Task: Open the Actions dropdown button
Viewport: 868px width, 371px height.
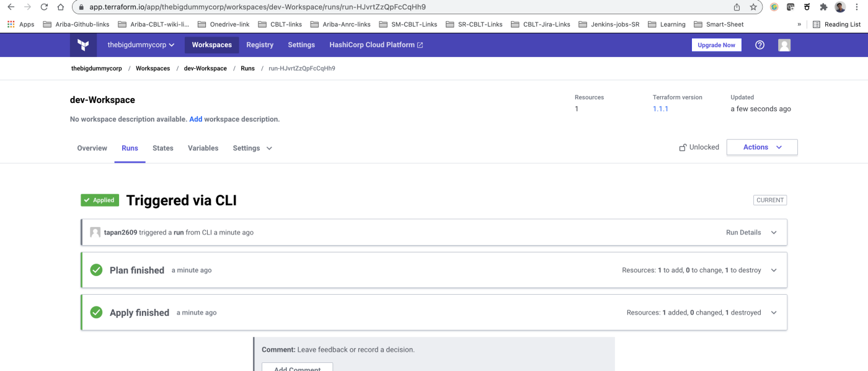Action: [x=762, y=148]
